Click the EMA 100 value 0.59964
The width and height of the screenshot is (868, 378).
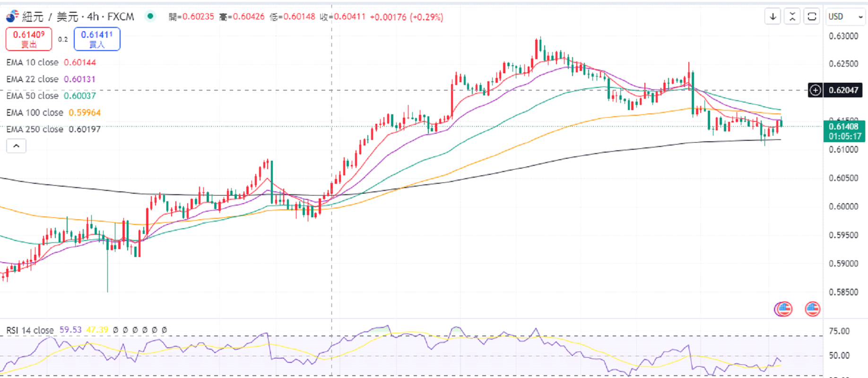[85, 112]
